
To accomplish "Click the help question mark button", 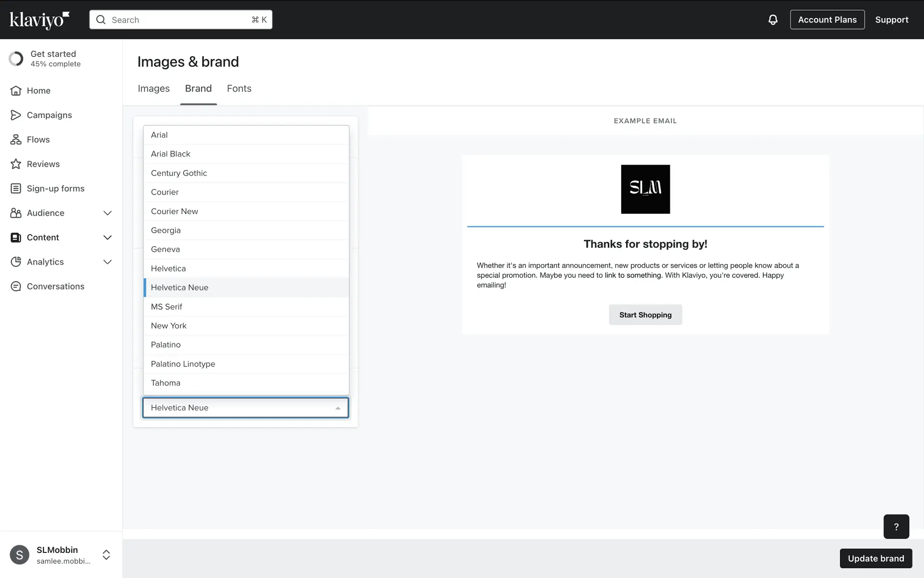I will tap(896, 526).
